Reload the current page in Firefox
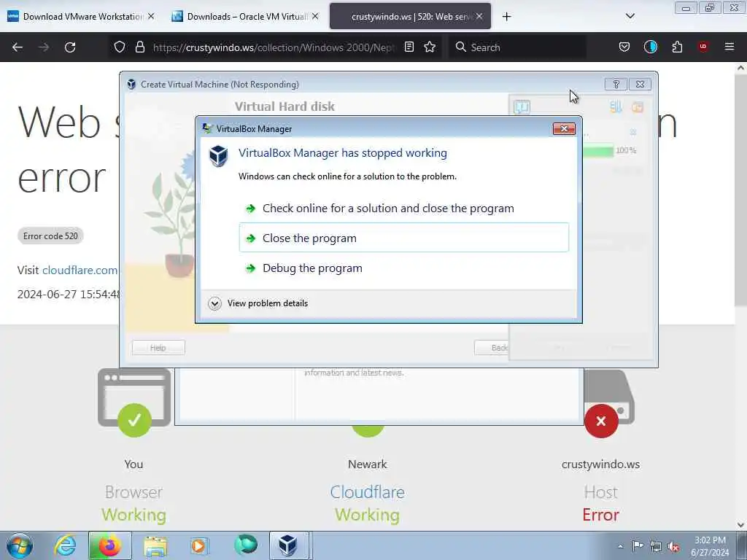This screenshot has height=560, width=747. pyautogui.click(x=70, y=47)
